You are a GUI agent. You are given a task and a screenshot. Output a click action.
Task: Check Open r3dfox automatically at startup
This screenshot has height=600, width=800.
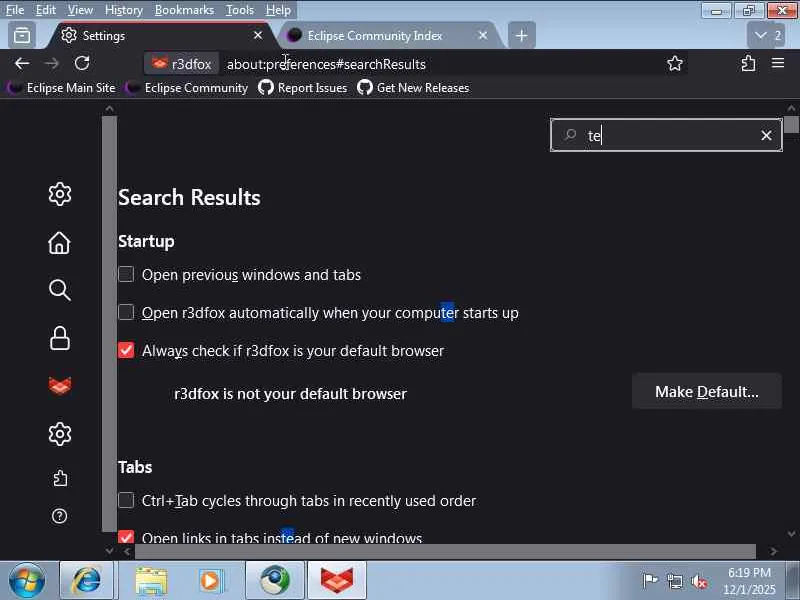[126, 312]
